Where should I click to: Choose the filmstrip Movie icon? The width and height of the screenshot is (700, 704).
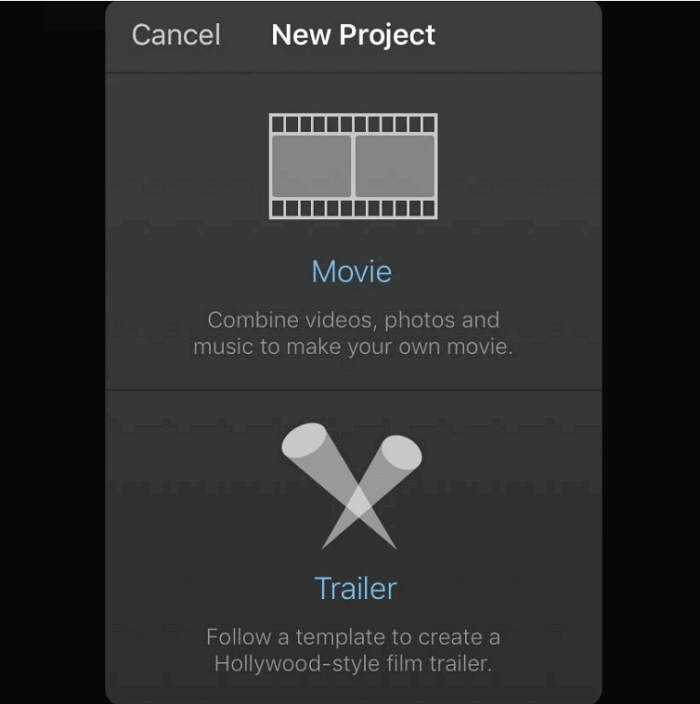[x=353, y=166]
